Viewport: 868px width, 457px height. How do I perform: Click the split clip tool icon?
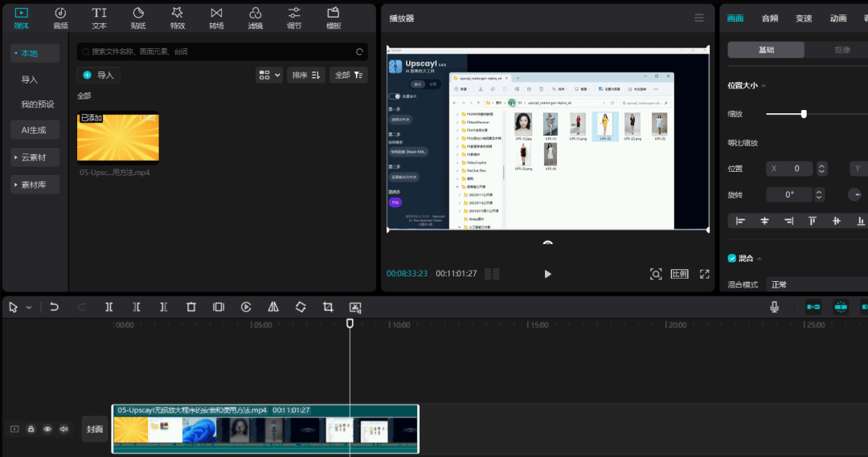[x=109, y=307]
